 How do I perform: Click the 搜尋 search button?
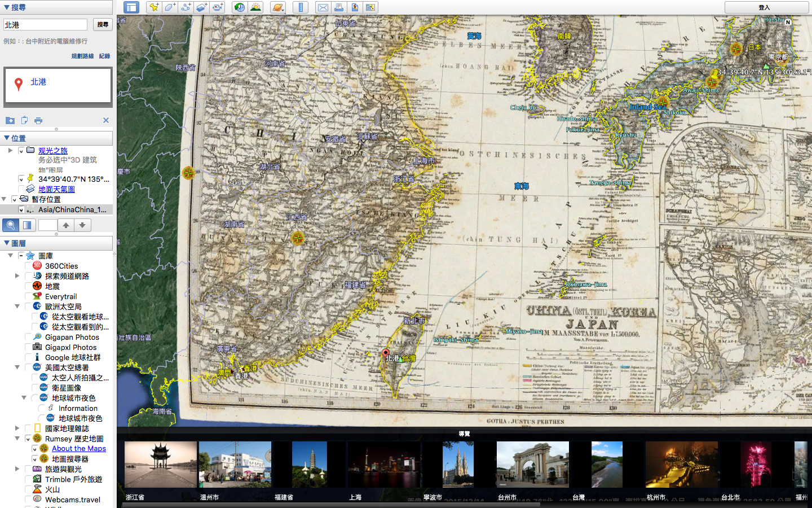pos(103,24)
